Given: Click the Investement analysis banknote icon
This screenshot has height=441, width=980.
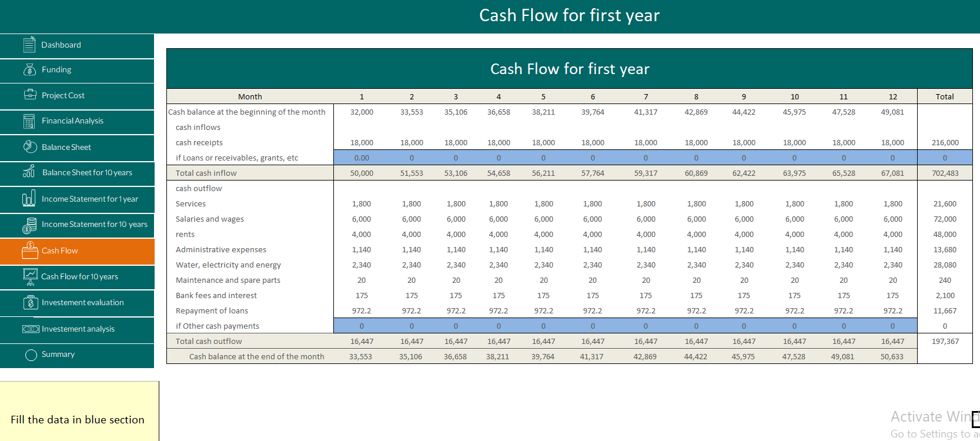Looking at the screenshot, I should pyautogui.click(x=31, y=329).
